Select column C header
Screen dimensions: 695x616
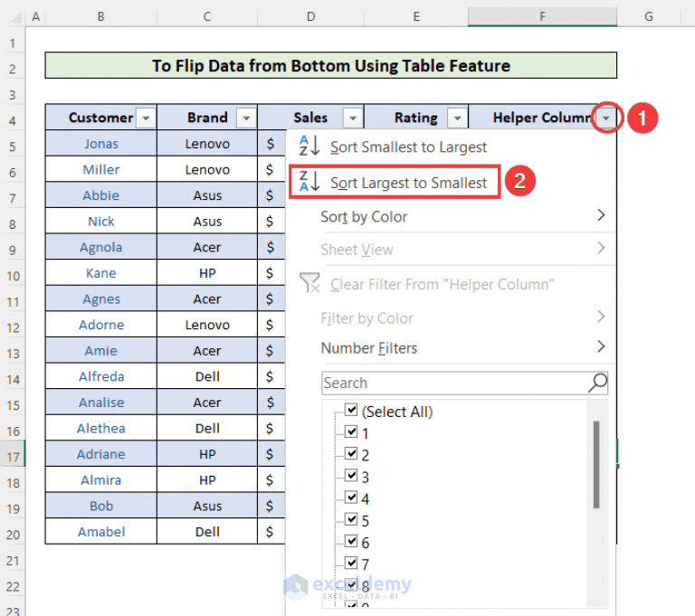[207, 17]
